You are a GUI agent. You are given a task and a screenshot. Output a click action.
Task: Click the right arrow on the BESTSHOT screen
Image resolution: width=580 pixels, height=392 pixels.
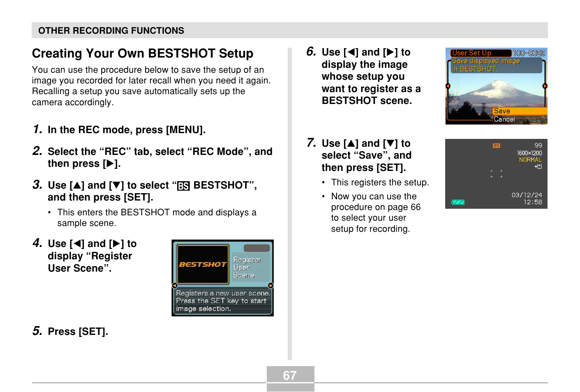pyautogui.click(x=270, y=286)
